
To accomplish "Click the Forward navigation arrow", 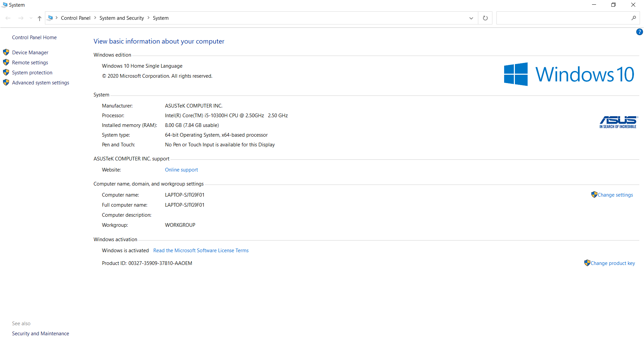I will 21,18.
